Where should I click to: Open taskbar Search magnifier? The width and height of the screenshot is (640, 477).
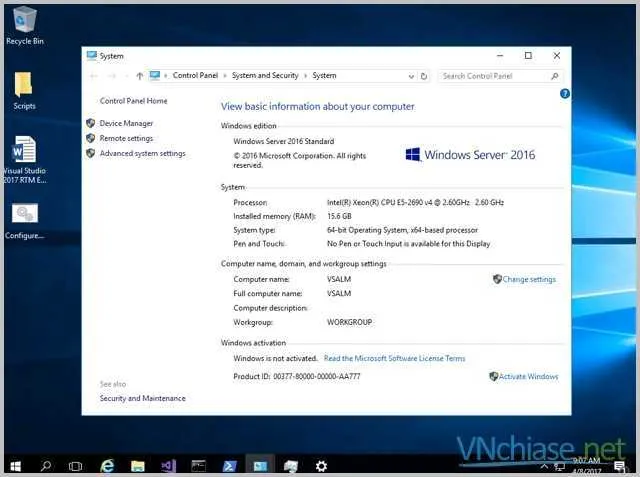tap(46, 466)
